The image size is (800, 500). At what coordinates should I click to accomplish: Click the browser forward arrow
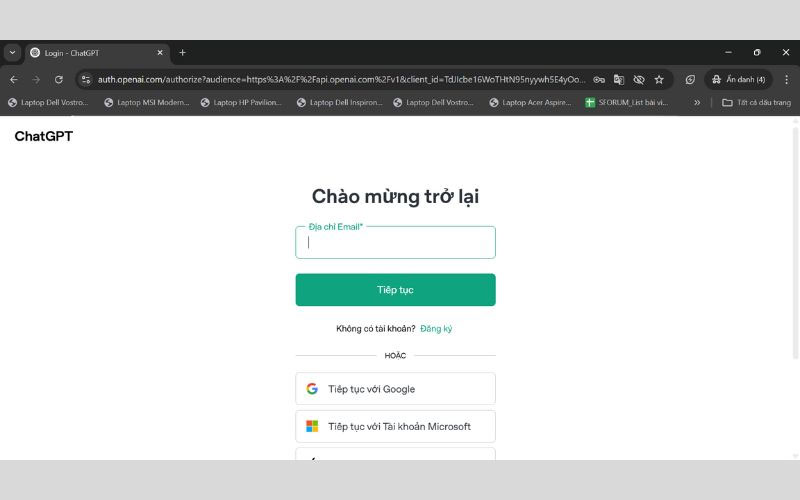click(36, 80)
